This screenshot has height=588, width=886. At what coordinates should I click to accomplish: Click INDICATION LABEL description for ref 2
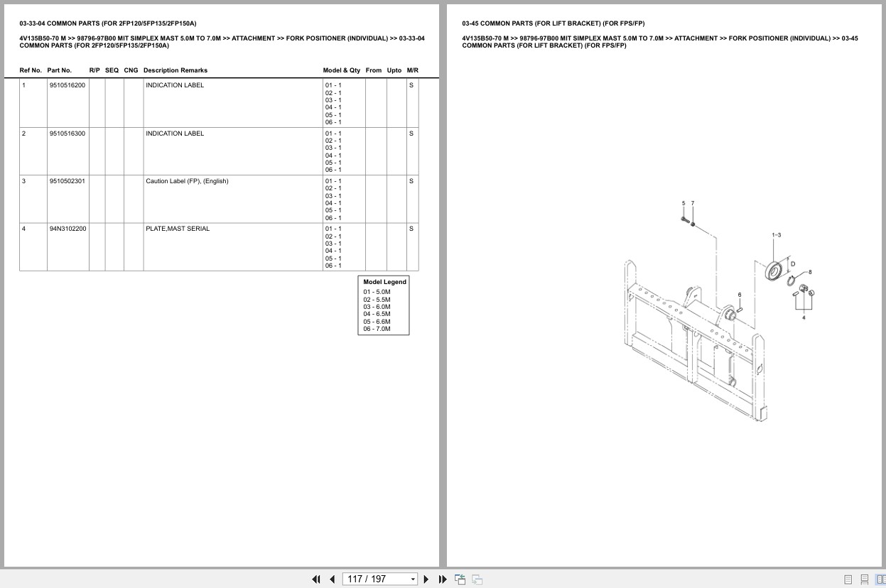(175, 134)
